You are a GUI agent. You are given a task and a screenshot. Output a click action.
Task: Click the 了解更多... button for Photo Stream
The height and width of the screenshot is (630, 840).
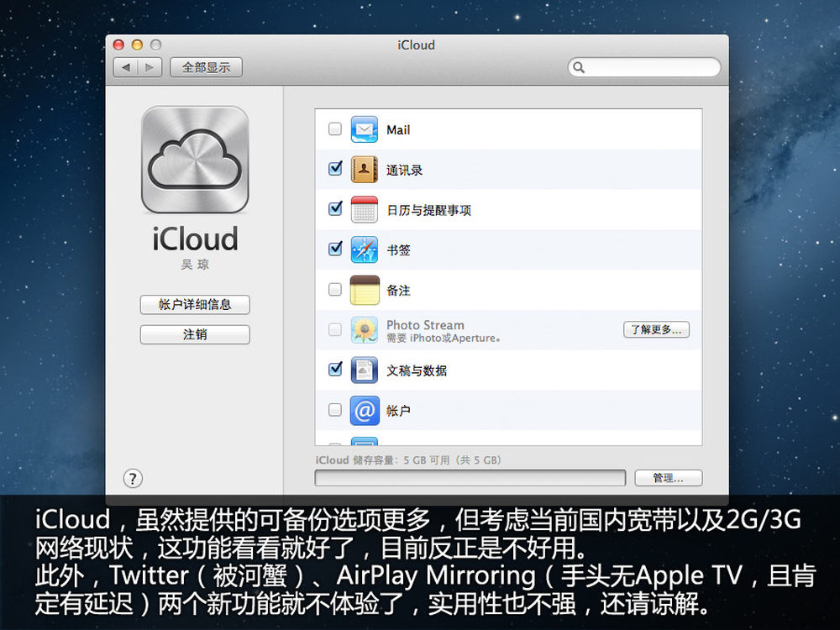point(656,329)
